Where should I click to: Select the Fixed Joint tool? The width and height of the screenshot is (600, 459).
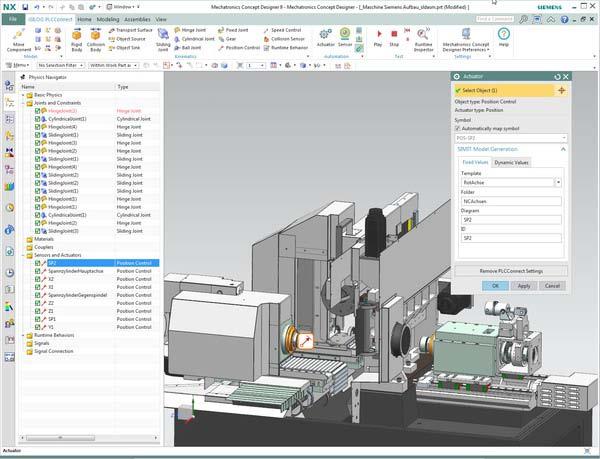233,30
